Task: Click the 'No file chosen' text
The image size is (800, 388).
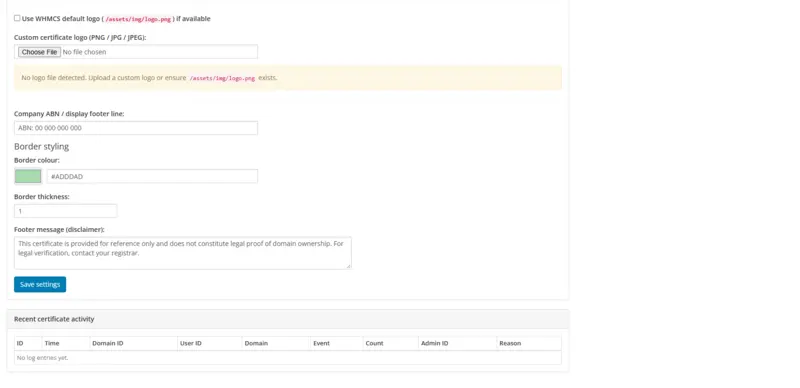Action: tap(84, 52)
